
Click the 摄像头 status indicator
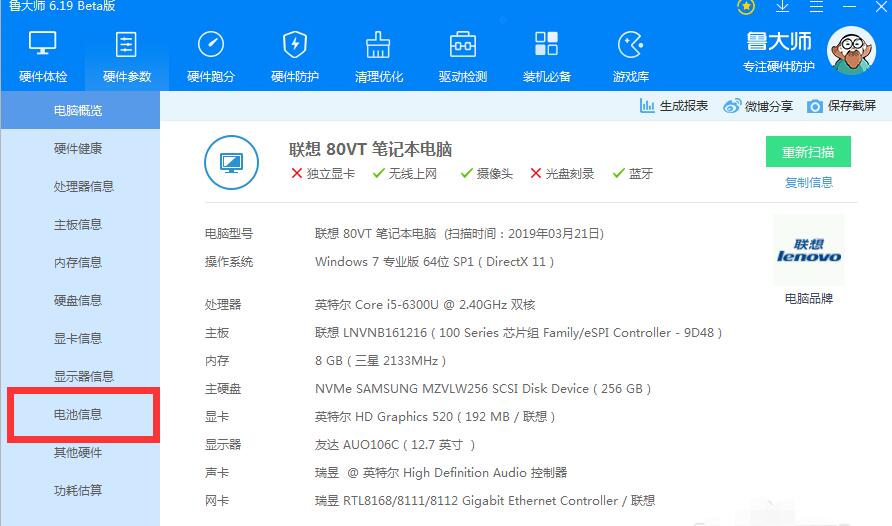pos(487,173)
